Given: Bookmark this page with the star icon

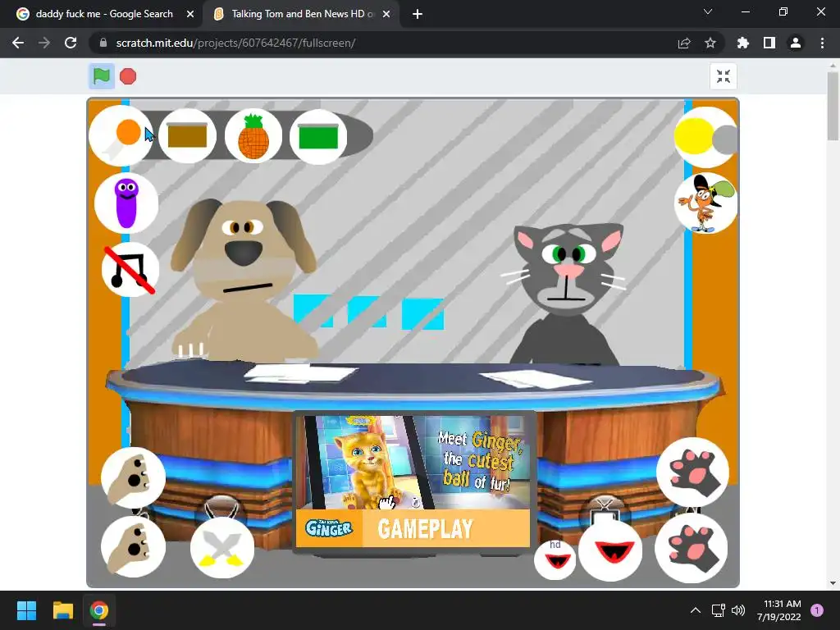Looking at the screenshot, I should tap(710, 43).
